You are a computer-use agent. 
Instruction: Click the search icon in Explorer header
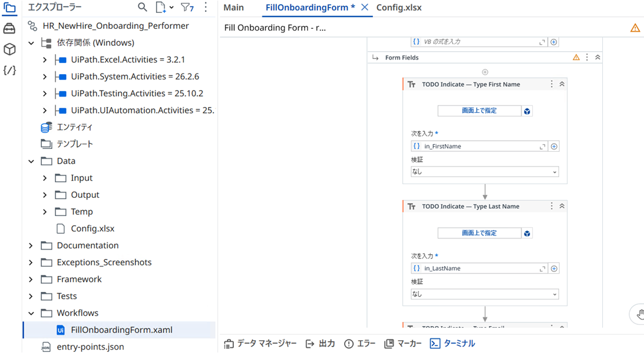142,8
